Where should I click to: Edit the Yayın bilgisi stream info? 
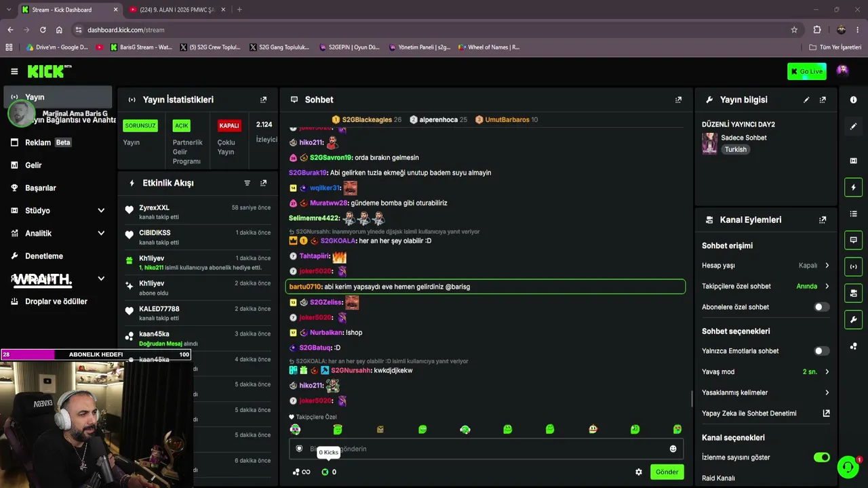click(806, 100)
